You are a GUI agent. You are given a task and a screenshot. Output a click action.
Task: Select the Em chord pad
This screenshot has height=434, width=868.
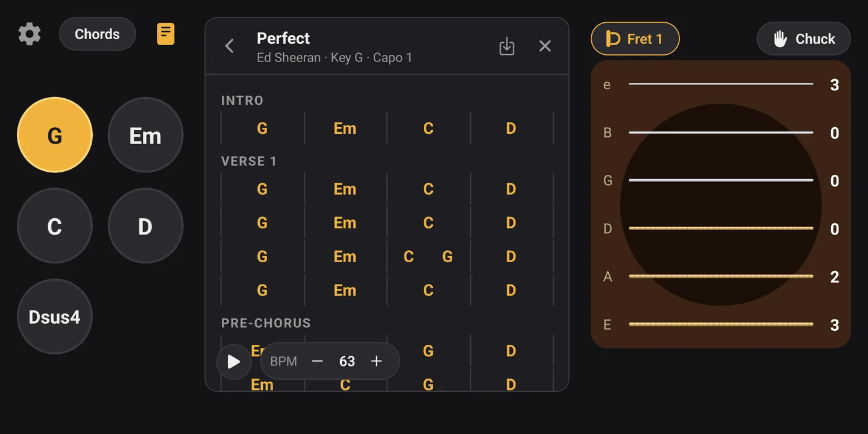tap(145, 135)
